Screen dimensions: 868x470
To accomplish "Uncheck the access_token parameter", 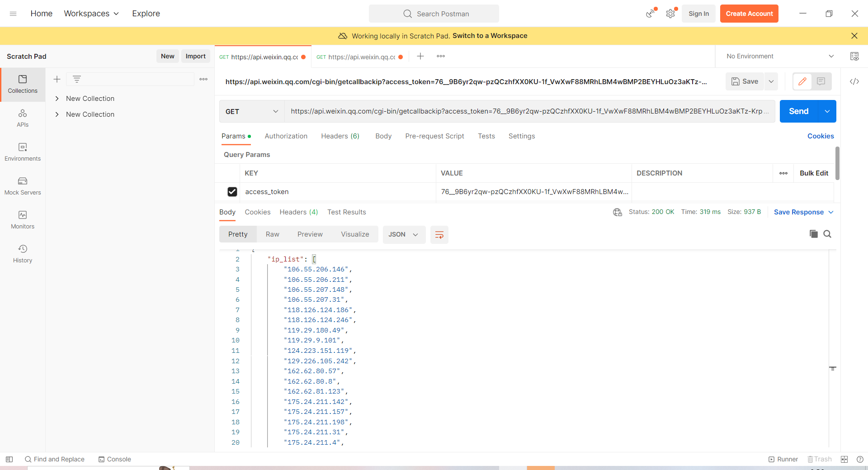I will click(232, 192).
